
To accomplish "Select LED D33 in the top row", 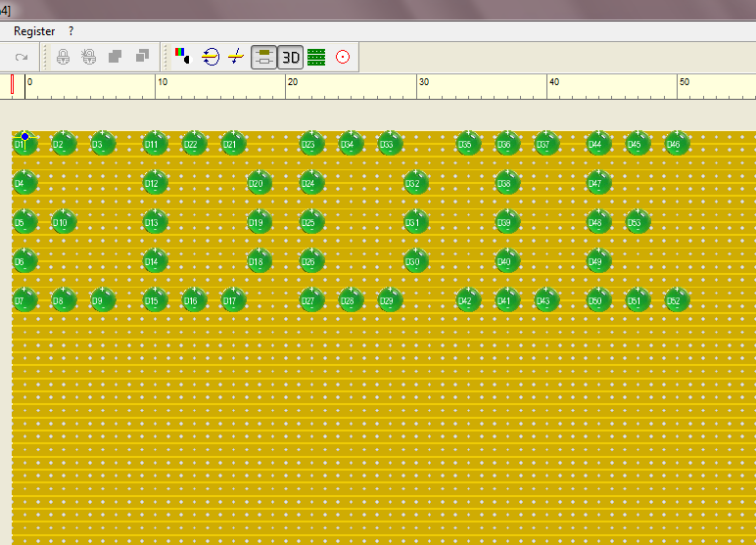I will point(390,143).
